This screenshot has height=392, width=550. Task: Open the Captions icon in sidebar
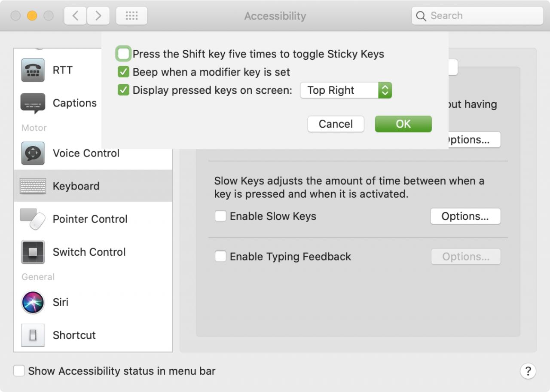(33, 103)
